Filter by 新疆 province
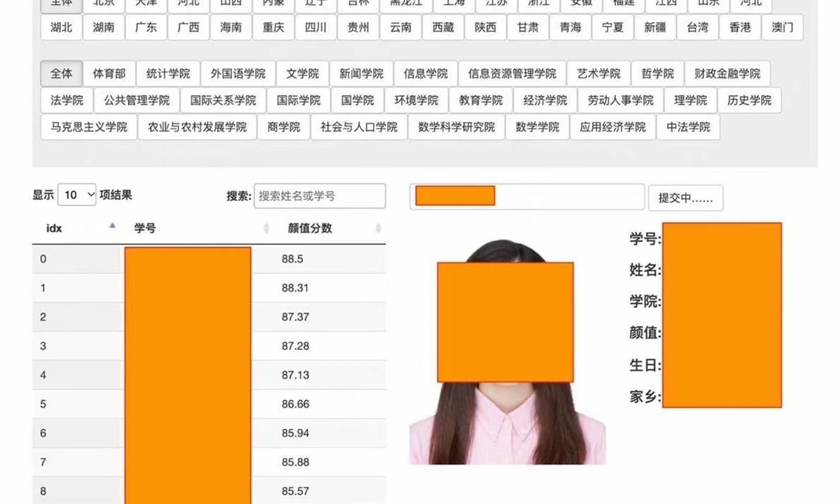This screenshot has height=504, width=840. tap(655, 27)
